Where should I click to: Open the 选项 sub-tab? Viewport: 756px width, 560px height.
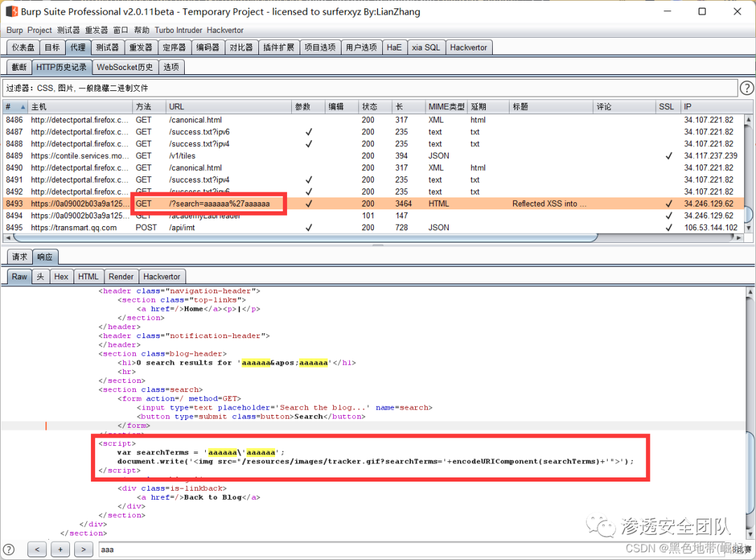click(171, 67)
